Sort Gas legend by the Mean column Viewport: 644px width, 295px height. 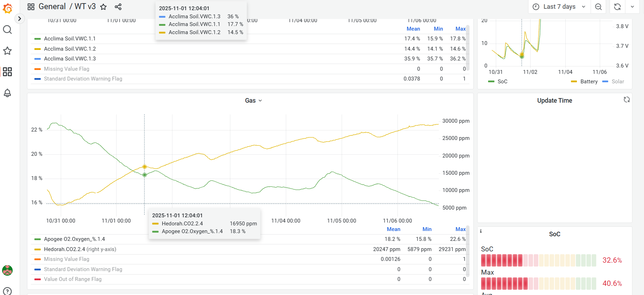tap(393, 229)
